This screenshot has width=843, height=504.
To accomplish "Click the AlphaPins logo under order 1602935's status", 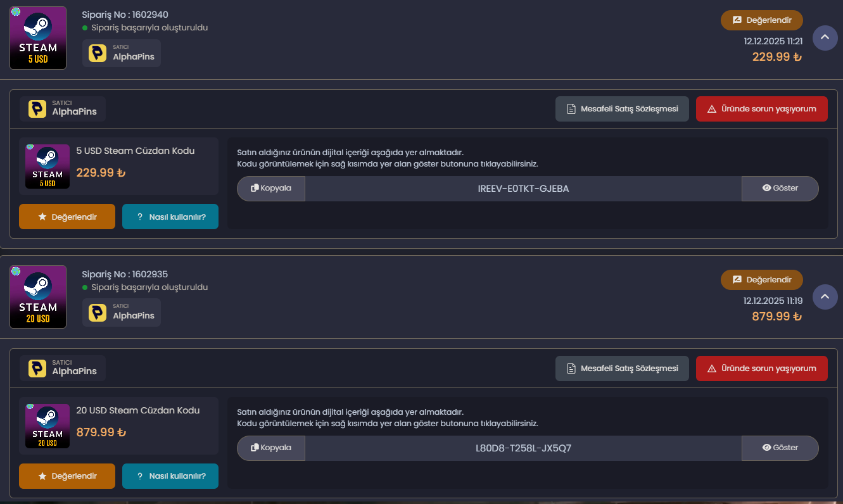I will (x=98, y=313).
